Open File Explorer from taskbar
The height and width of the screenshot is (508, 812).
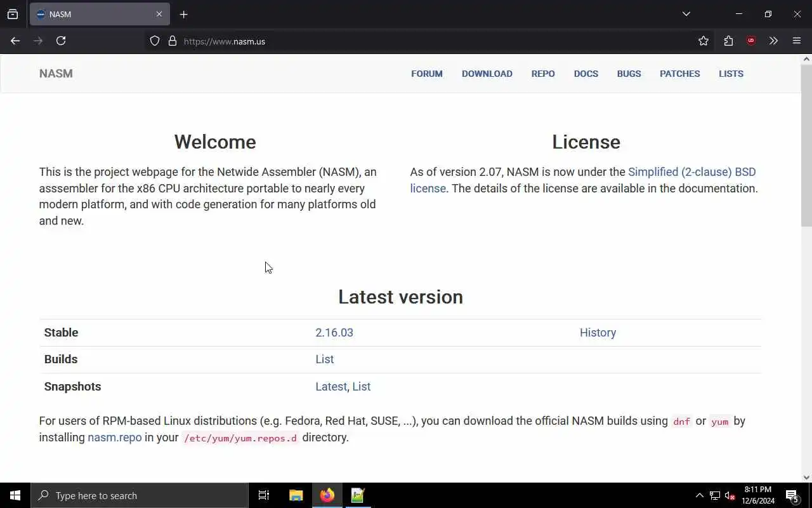(296, 495)
